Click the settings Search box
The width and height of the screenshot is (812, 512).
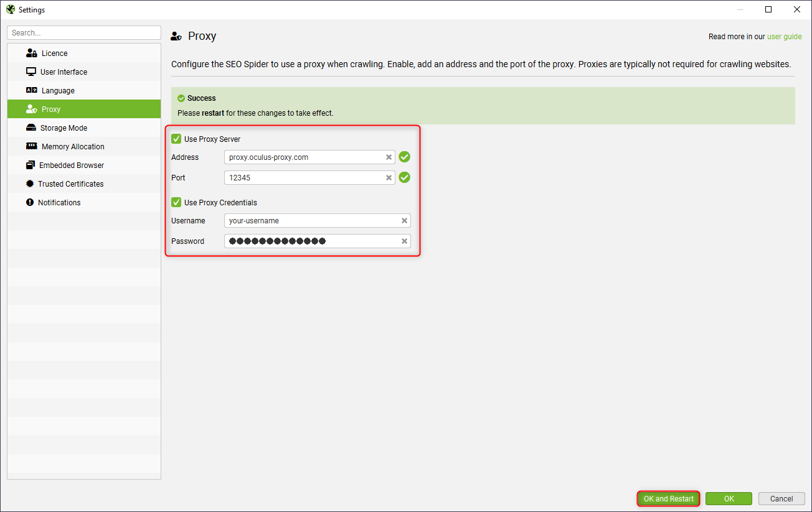coord(84,33)
